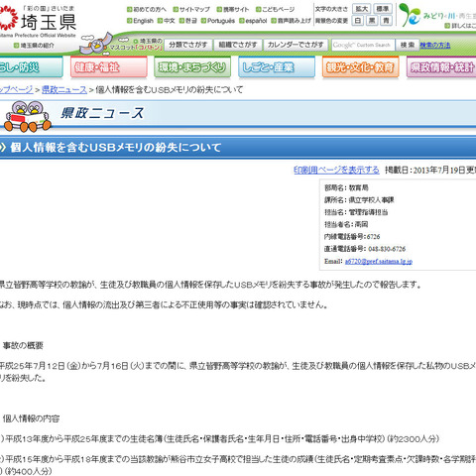Image resolution: width=476 pixels, height=476 pixels.
Task: Click the twin mascots reading newspaper image
Action: (x=28, y=116)
